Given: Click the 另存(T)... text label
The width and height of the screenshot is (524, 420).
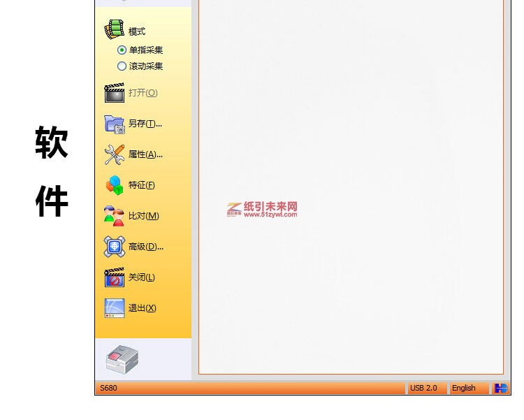Looking at the screenshot, I should 145,124.
